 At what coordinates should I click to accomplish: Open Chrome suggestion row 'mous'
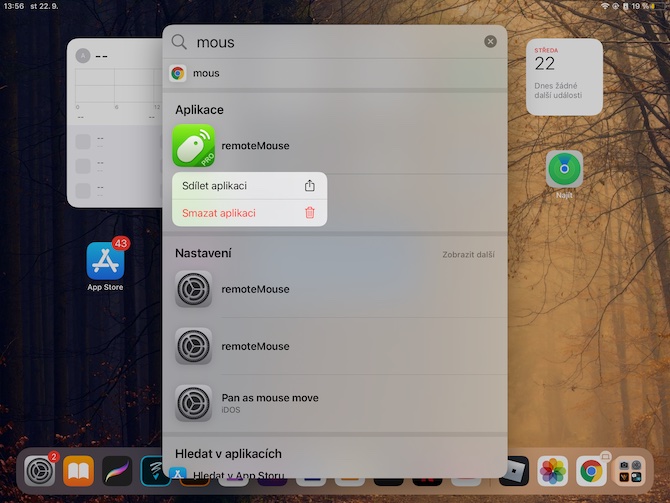point(335,74)
